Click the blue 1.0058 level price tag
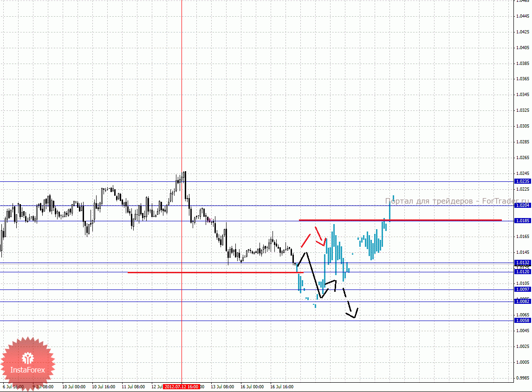The image size is (532, 392). [523, 321]
